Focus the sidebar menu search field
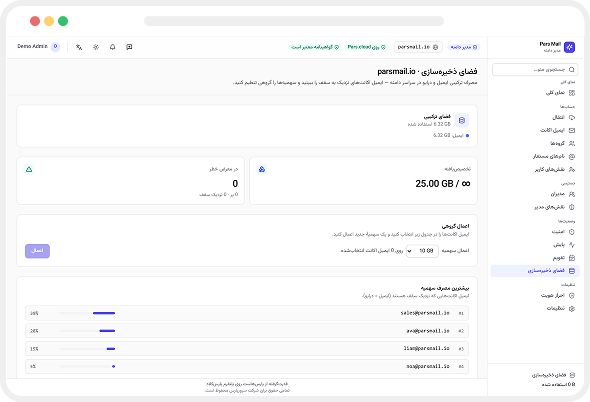590x402 pixels. (535, 70)
